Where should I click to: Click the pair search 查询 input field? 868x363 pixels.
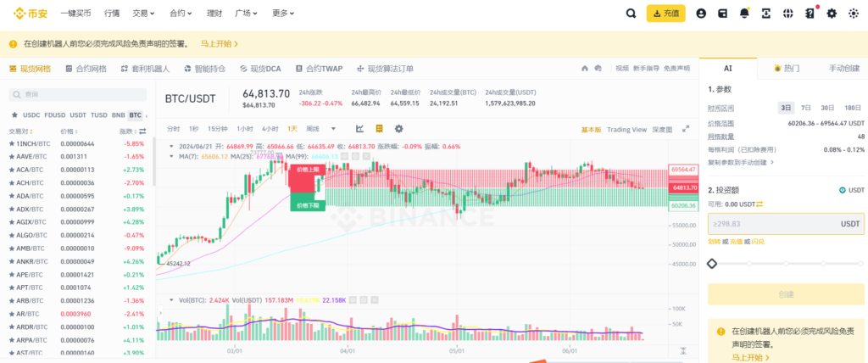77,95
